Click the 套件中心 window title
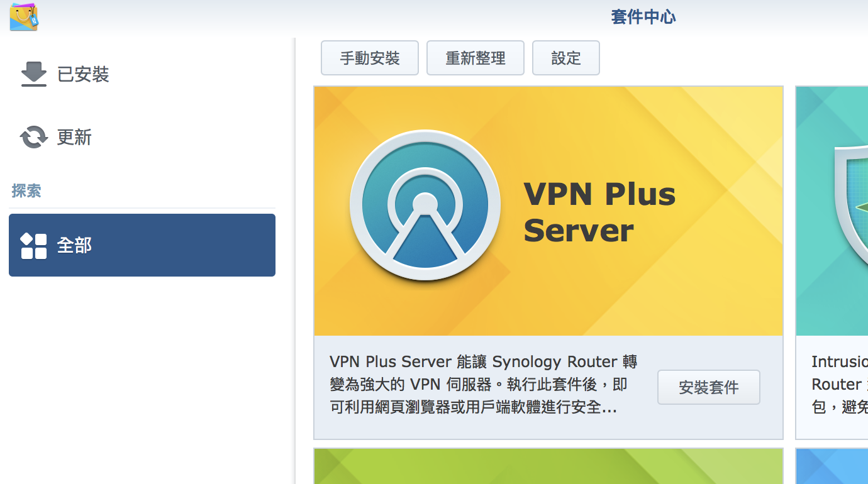Image resolution: width=868 pixels, height=484 pixels. (643, 17)
